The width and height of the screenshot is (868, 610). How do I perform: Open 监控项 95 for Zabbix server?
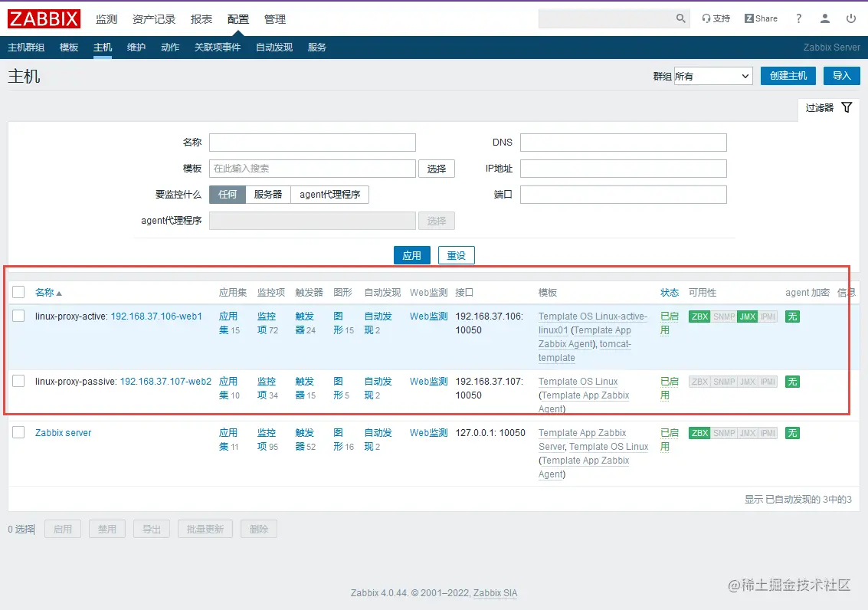coord(268,440)
